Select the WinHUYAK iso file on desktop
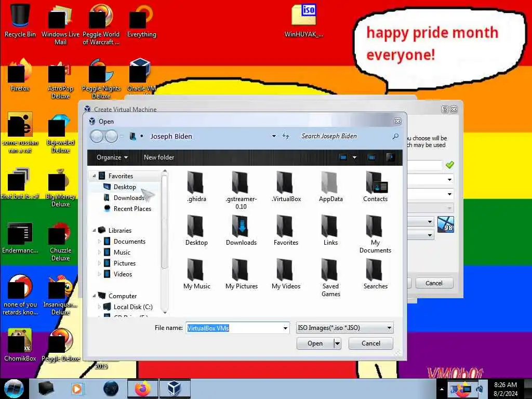The height and width of the screenshot is (399, 532). [303, 20]
